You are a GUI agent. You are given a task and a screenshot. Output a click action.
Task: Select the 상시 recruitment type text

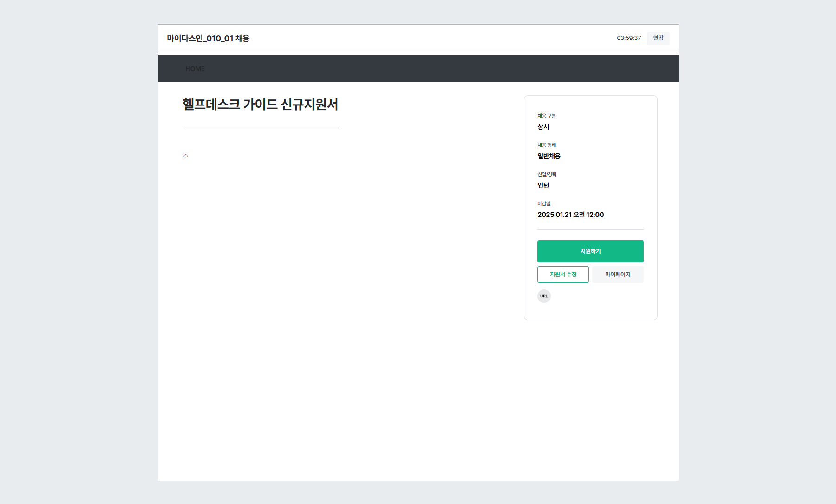pos(542,126)
